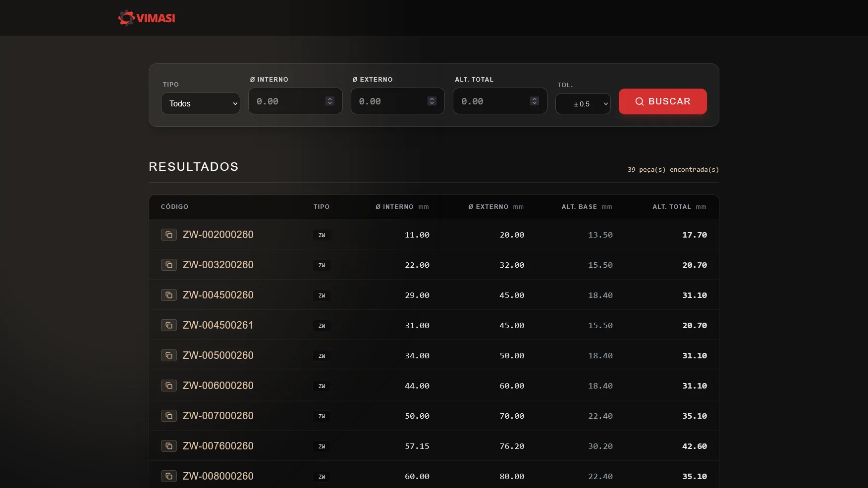
Task: Click the CÓDIGO column header
Action: [x=174, y=207]
